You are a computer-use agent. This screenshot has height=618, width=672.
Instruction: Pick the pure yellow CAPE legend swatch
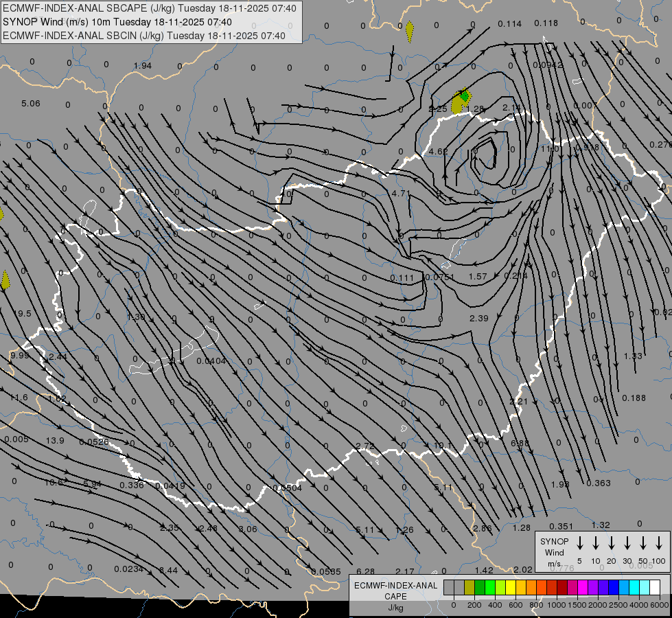tap(511, 588)
